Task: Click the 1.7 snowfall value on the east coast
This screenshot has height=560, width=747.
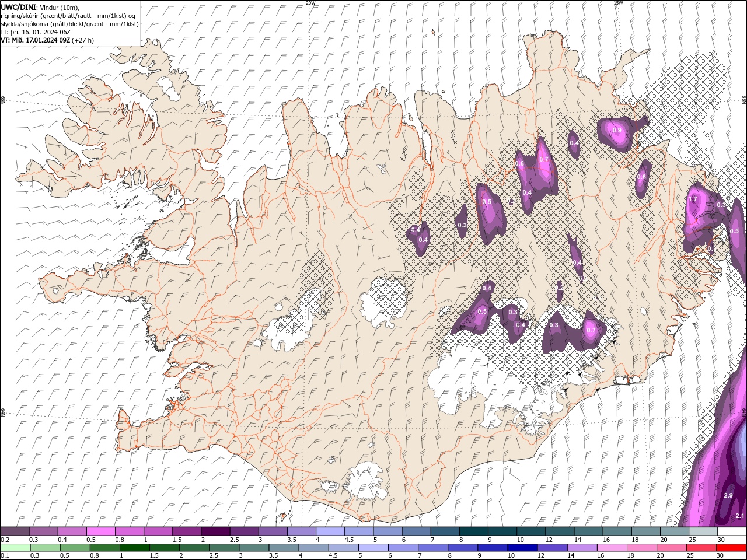Action: 693,199
